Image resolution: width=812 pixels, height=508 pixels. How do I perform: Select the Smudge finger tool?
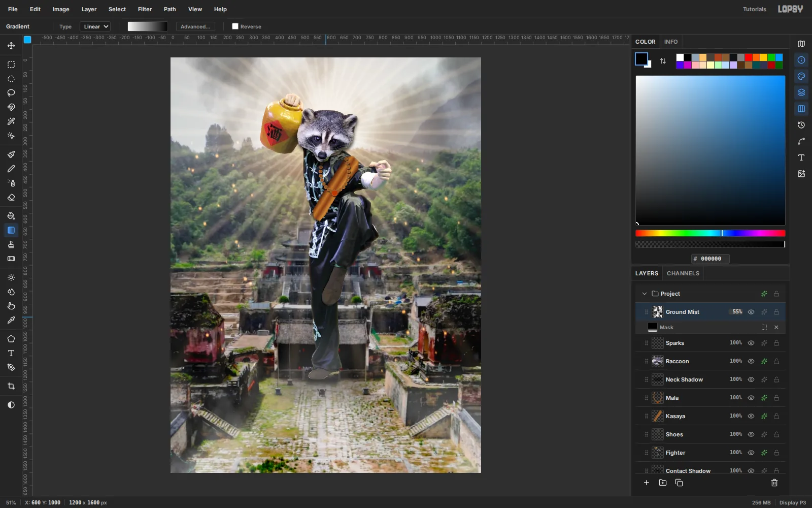coord(11,306)
